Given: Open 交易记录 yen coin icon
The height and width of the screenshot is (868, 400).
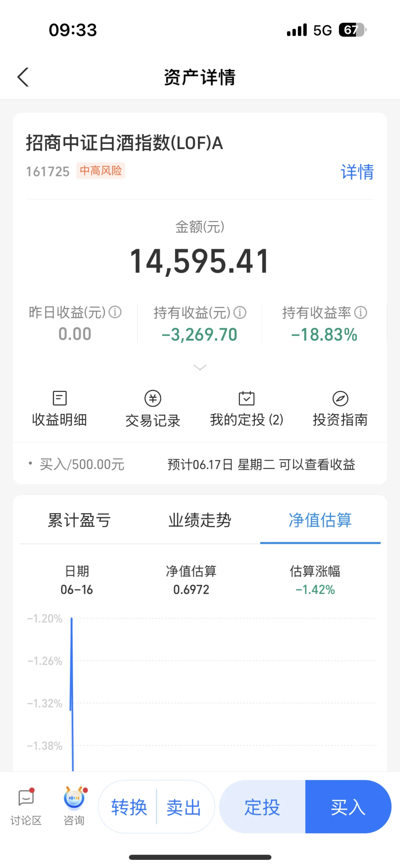Looking at the screenshot, I should [153, 399].
